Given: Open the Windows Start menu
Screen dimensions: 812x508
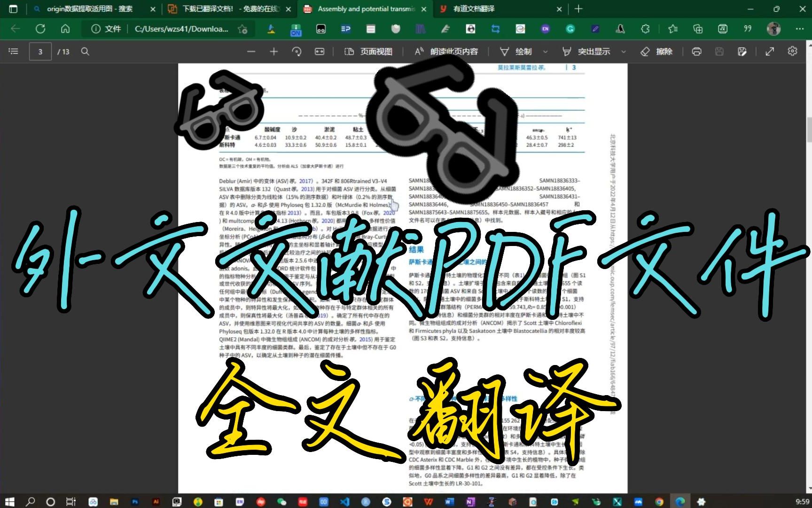Looking at the screenshot, I should (9, 501).
